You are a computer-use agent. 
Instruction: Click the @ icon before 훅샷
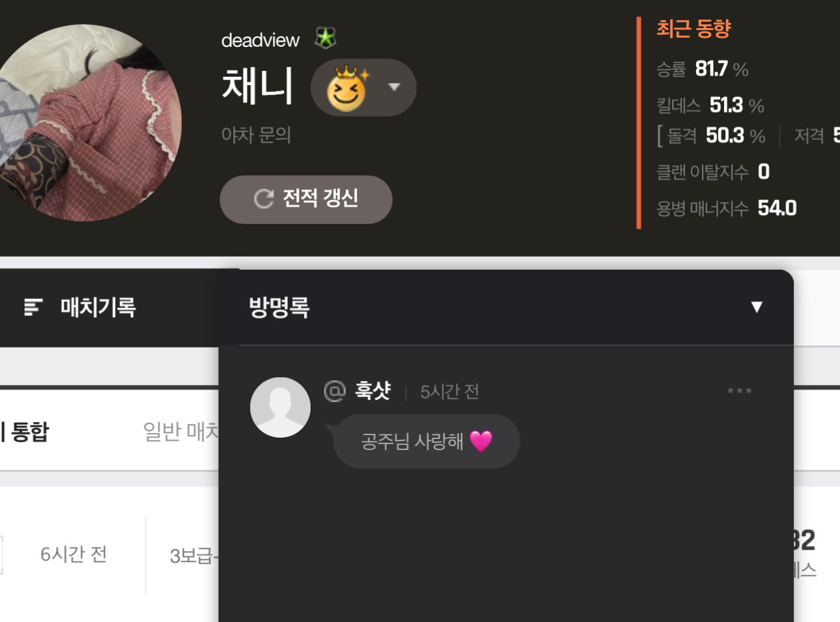(335, 391)
